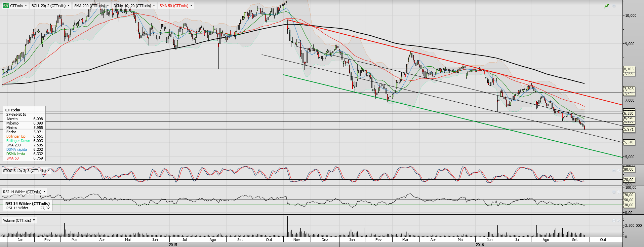This screenshot has height=247, width=644.
Task: Click the Nov month marker on time axis
Action: tap(296, 240)
